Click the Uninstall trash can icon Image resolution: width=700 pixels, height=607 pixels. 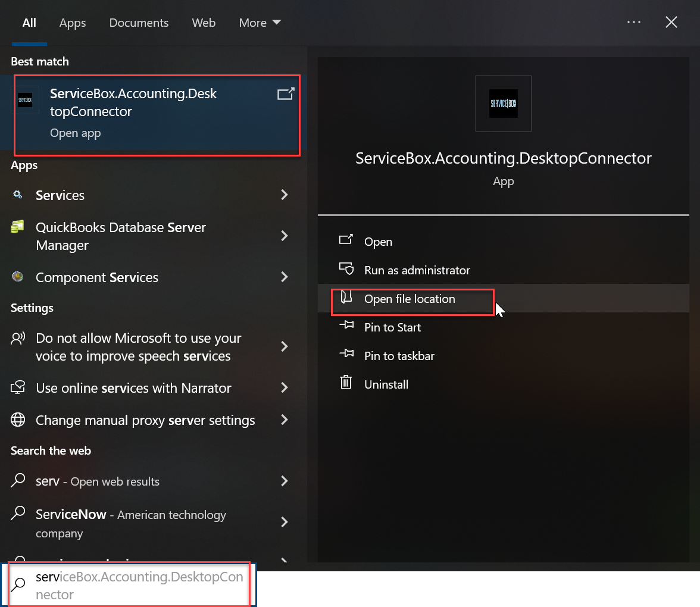[346, 383]
